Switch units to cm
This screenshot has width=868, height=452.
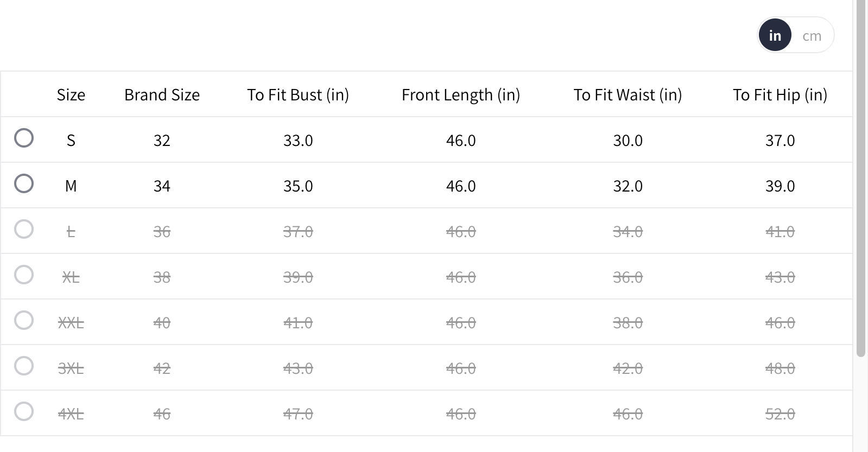coord(812,36)
